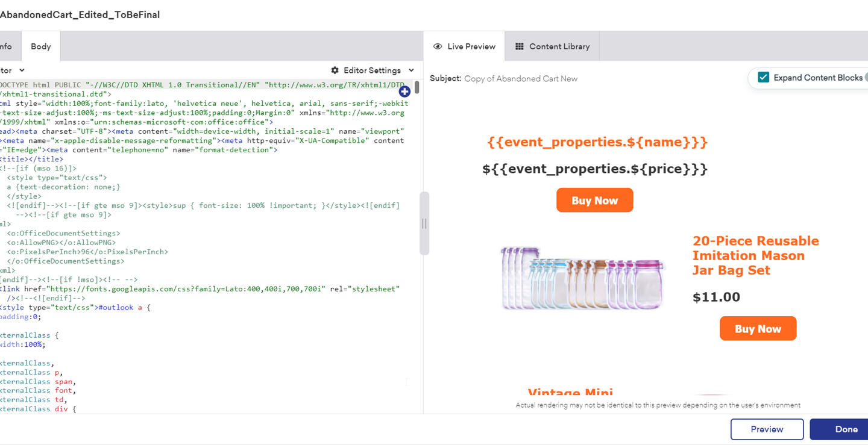Click Buy Now under the $11.00 price
This screenshot has width=868, height=445.
pos(758,329)
